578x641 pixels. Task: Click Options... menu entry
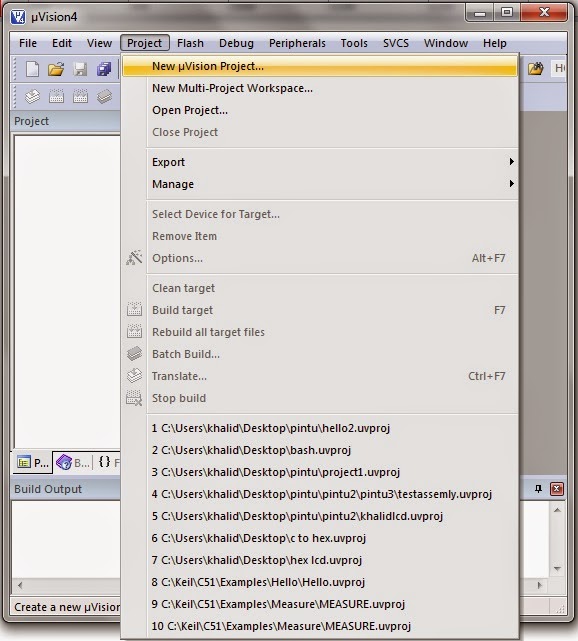(320, 258)
